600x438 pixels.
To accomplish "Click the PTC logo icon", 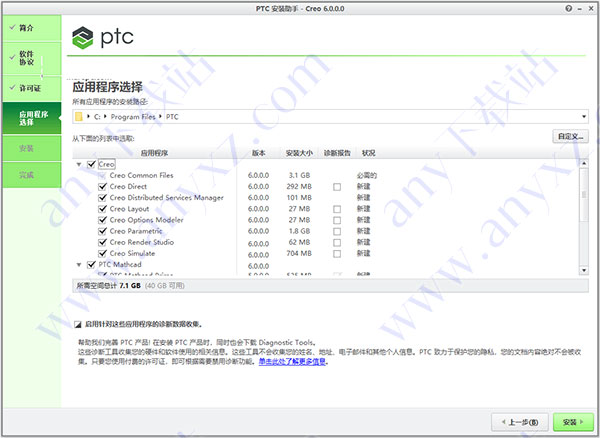I will pyautogui.click(x=83, y=37).
